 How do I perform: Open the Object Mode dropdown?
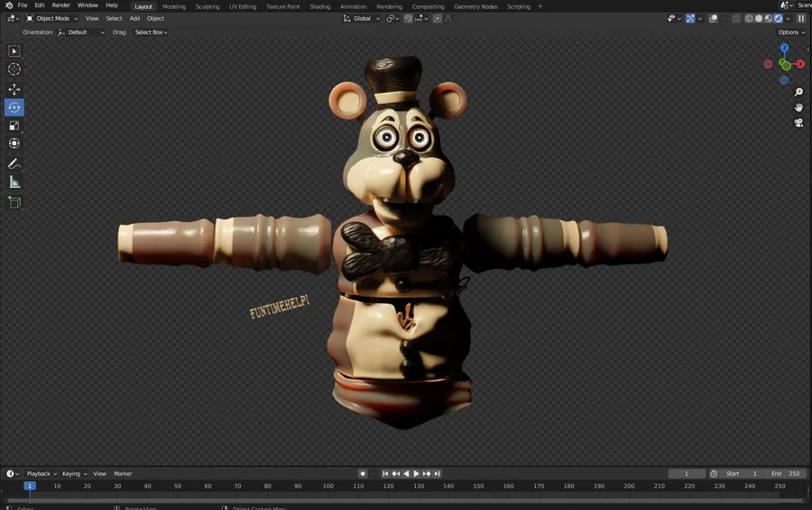click(x=51, y=19)
